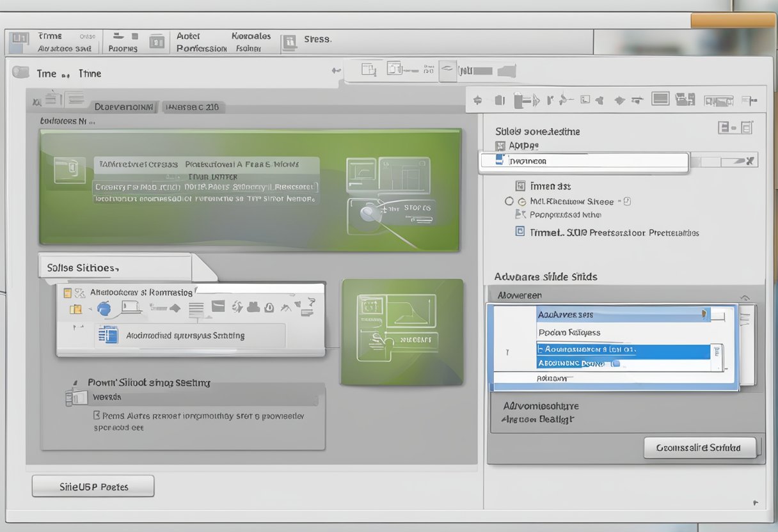Click the padlock icon in the effects row

268,308
